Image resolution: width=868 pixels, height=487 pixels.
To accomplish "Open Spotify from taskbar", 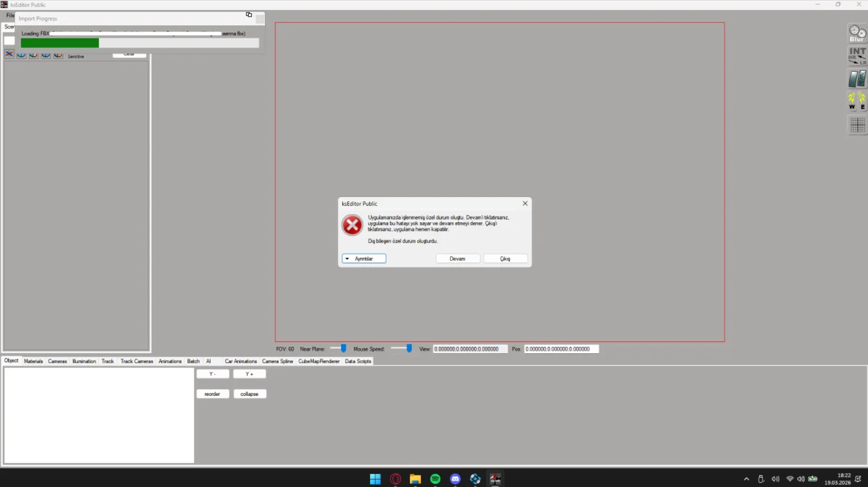I will coord(435,479).
